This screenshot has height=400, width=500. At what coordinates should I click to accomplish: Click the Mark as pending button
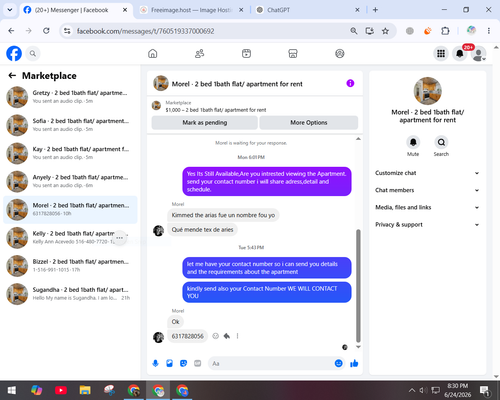pyautogui.click(x=204, y=123)
